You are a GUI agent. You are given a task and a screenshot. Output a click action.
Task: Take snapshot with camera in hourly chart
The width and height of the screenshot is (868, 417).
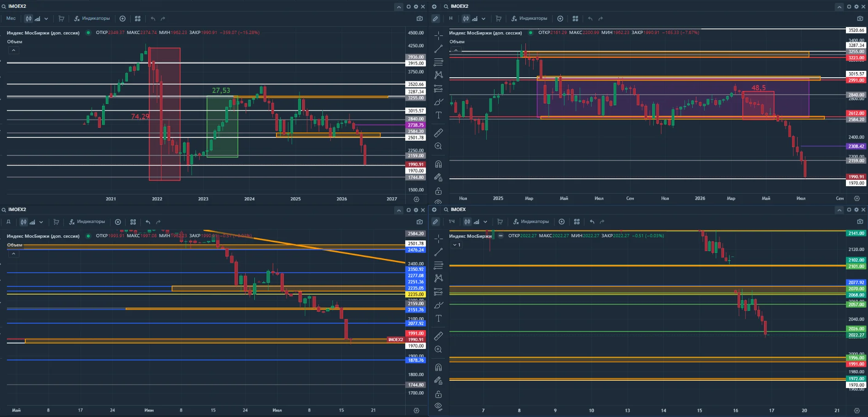pos(860,222)
